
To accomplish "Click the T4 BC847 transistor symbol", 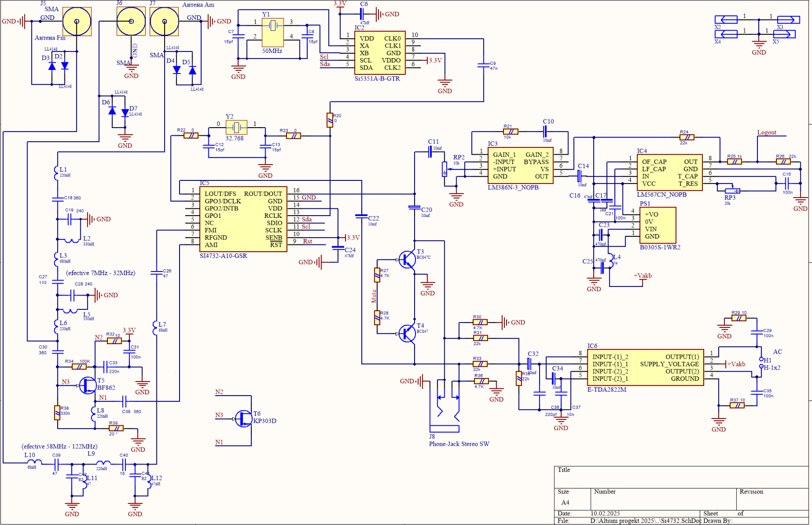I will click(x=407, y=334).
